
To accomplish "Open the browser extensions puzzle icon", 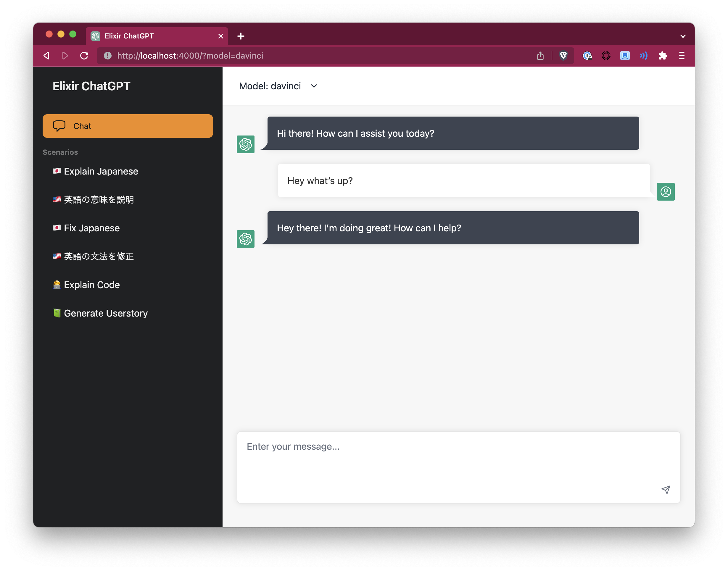I will [663, 56].
